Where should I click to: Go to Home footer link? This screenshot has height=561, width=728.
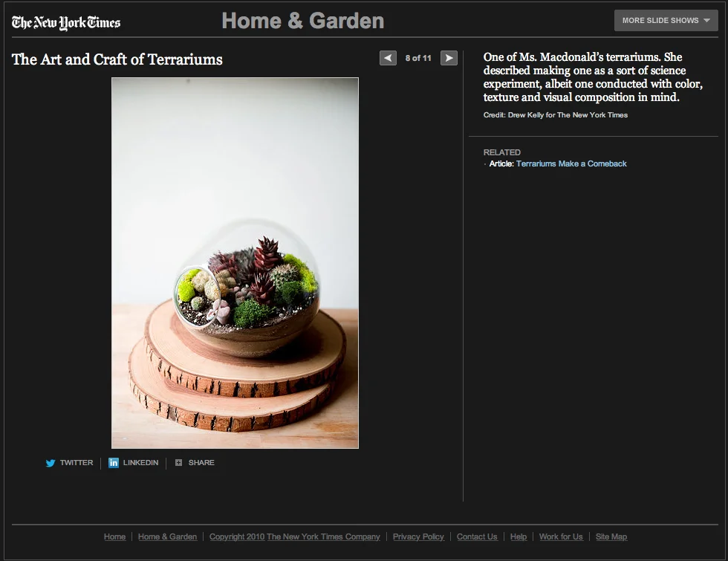tap(114, 536)
